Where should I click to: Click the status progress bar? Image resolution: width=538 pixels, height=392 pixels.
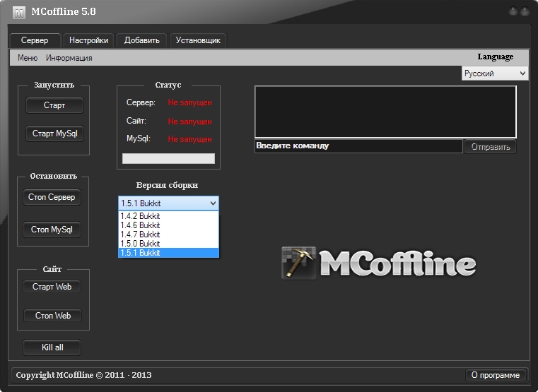click(168, 158)
